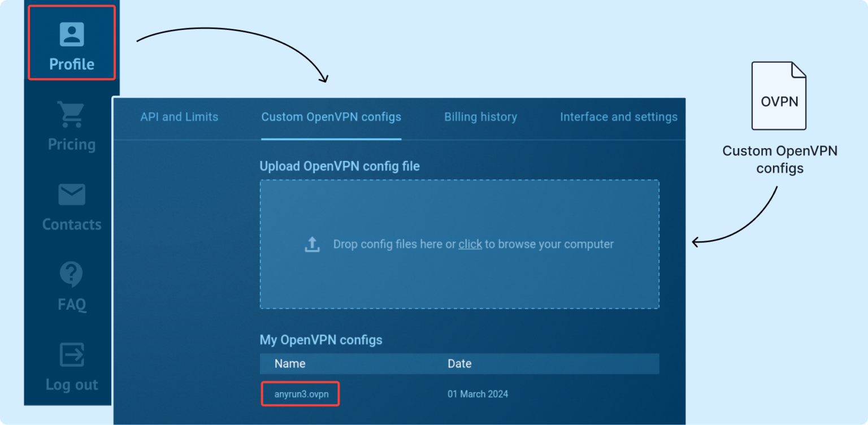Select the anyrun3.ovpn config entry
868x425 pixels.
301,394
